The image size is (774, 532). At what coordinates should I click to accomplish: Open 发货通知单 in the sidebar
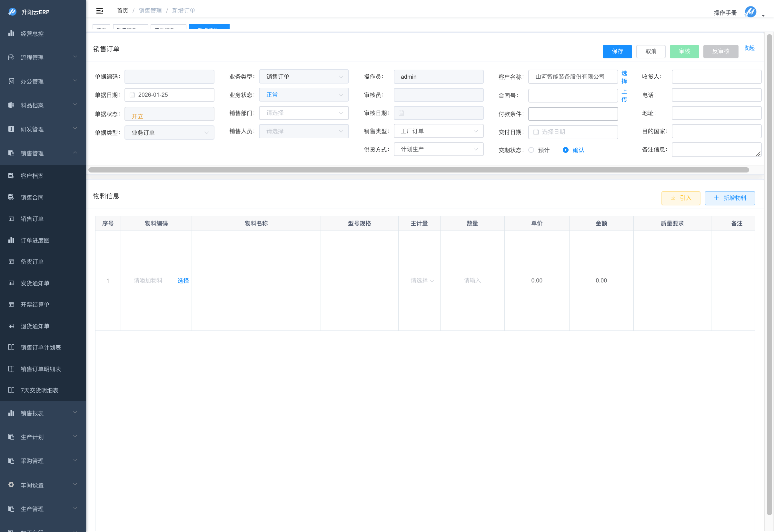click(x=35, y=283)
